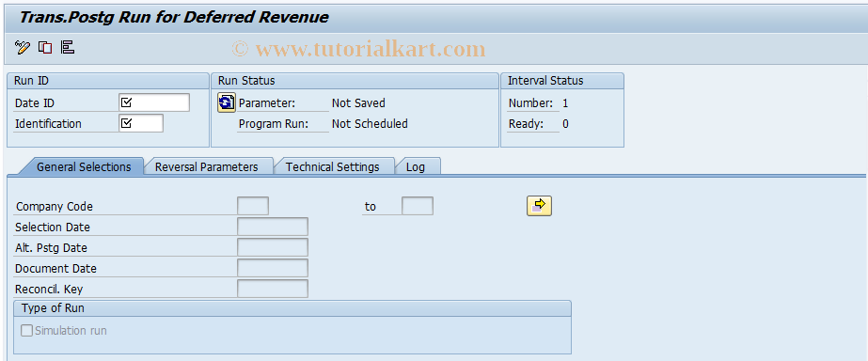Click the Selection Date field
Image resolution: width=868 pixels, height=361 pixels.
tap(273, 227)
